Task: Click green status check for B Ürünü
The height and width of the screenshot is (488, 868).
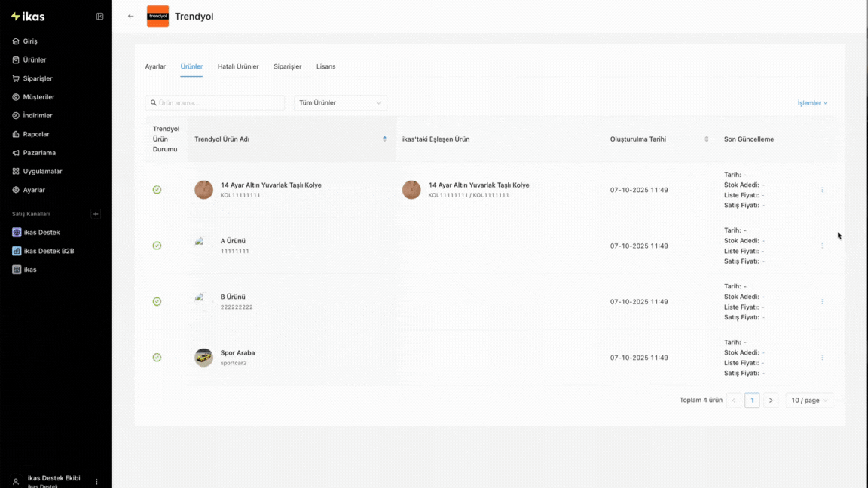Action: 157,301
